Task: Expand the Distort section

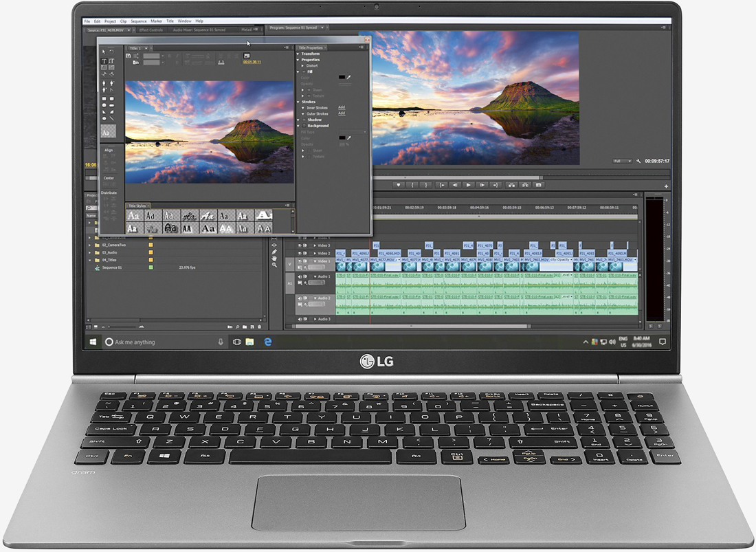Action: pos(302,65)
